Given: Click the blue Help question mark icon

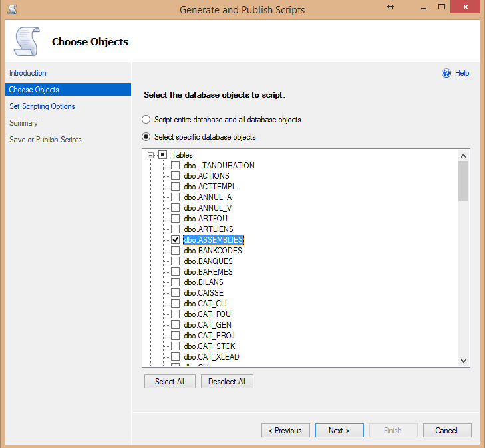Looking at the screenshot, I should [446, 73].
